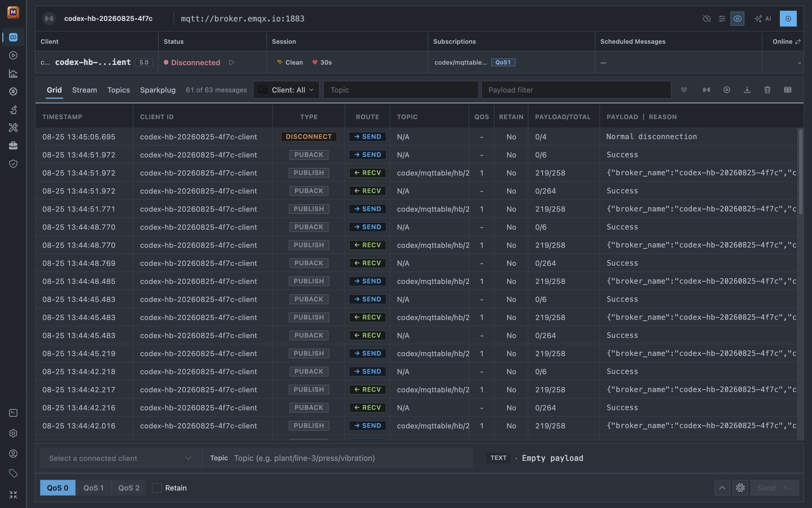Open the user account sidebar icon

(13, 454)
